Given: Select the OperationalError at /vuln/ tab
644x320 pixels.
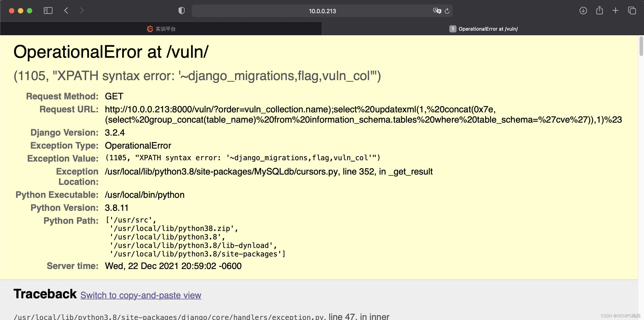Looking at the screenshot, I should [x=483, y=29].
